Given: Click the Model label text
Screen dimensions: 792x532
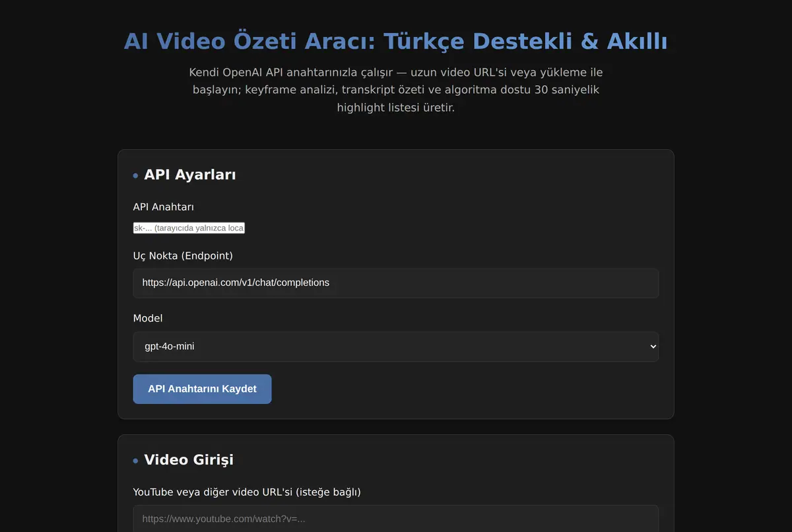Looking at the screenshot, I should click(148, 318).
